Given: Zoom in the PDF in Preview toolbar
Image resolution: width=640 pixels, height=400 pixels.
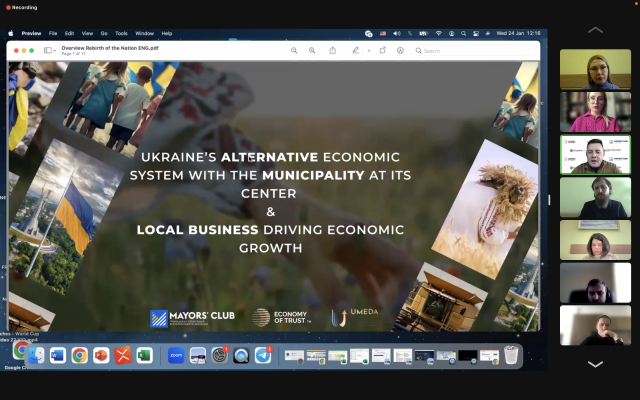Looking at the screenshot, I should (x=312, y=50).
